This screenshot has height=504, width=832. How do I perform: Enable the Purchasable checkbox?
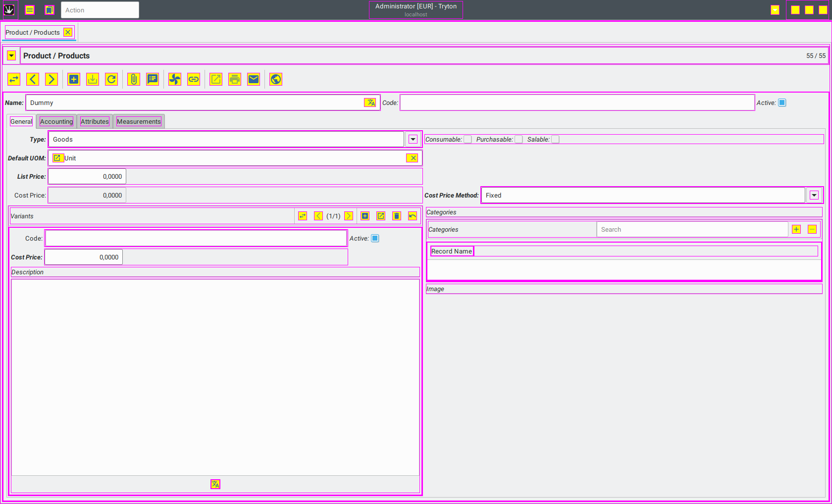point(519,140)
